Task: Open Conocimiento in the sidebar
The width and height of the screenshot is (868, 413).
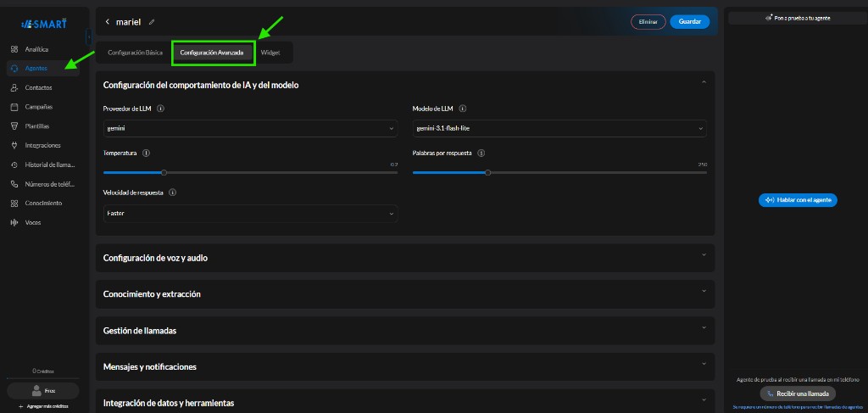Action: pos(42,204)
